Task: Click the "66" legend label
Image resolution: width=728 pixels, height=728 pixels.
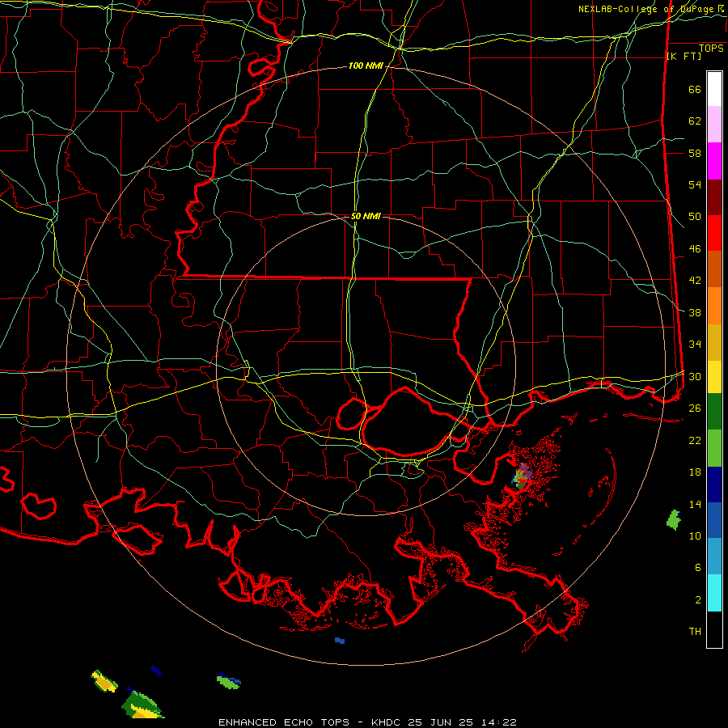Action: (695, 89)
